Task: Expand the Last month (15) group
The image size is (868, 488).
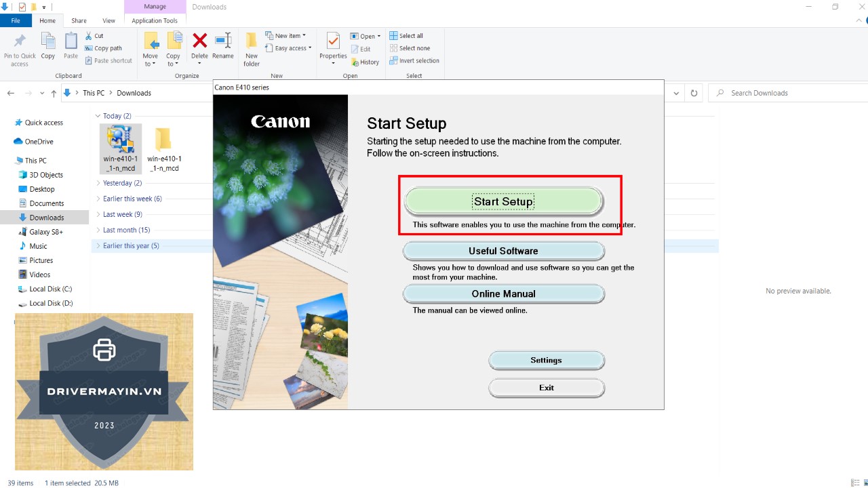Action: (x=98, y=230)
